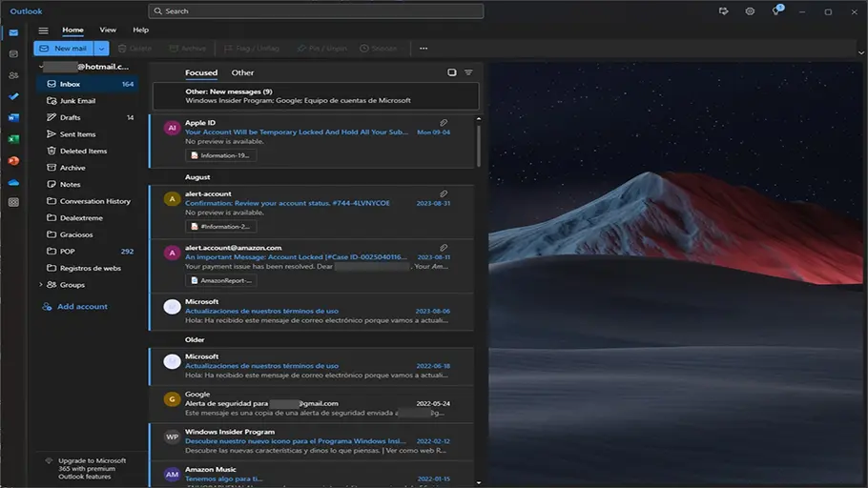Open the Word app icon
The width and height of the screenshot is (868, 488).
click(x=13, y=117)
